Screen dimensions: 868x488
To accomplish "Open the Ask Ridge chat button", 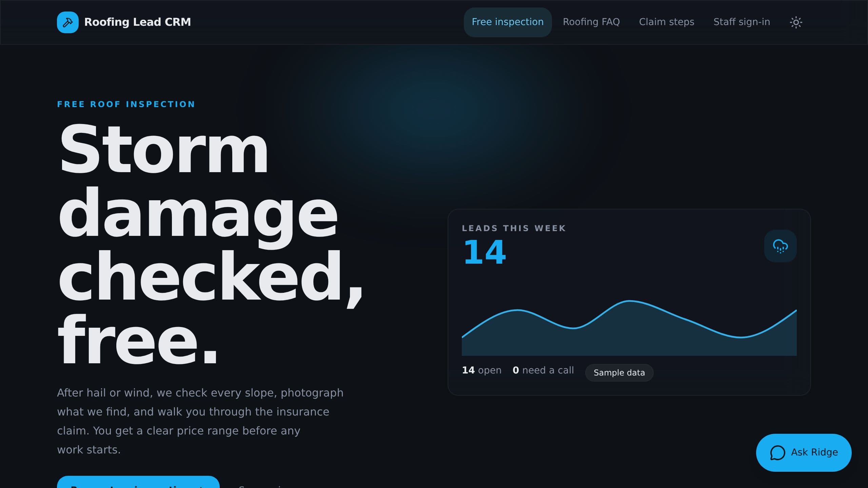I will [x=804, y=452].
